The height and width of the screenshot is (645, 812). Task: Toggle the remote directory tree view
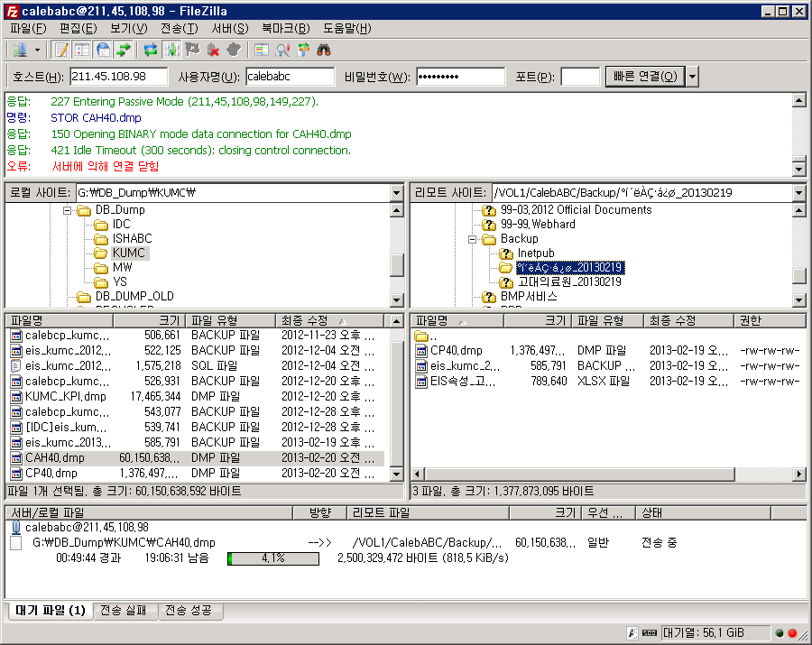(x=104, y=50)
